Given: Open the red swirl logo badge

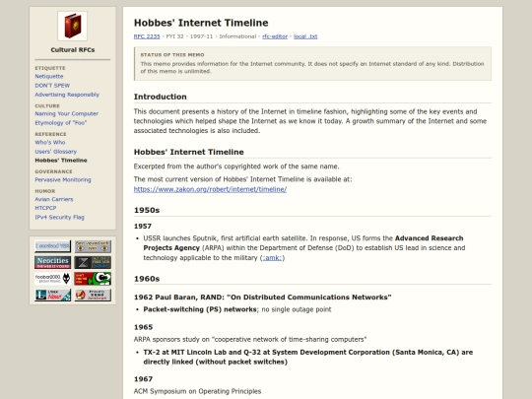Looking at the screenshot, I should pyautogui.click(x=93, y=295).
